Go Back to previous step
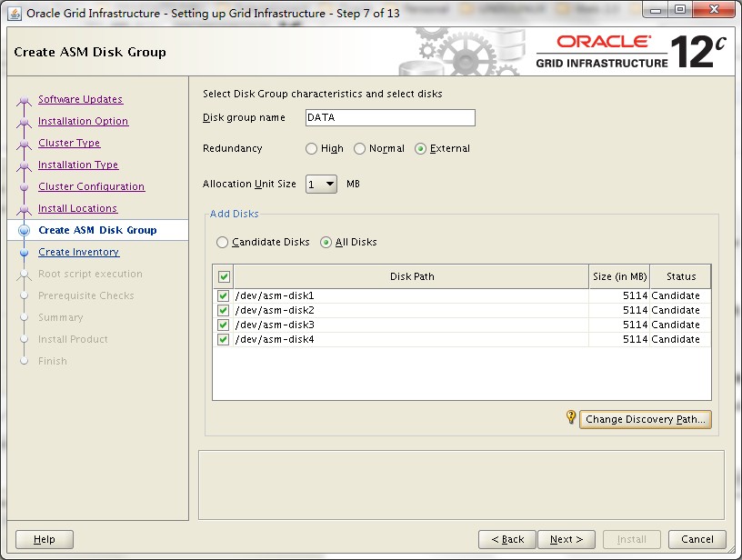The image size is (742, 560). click(507, 539)
